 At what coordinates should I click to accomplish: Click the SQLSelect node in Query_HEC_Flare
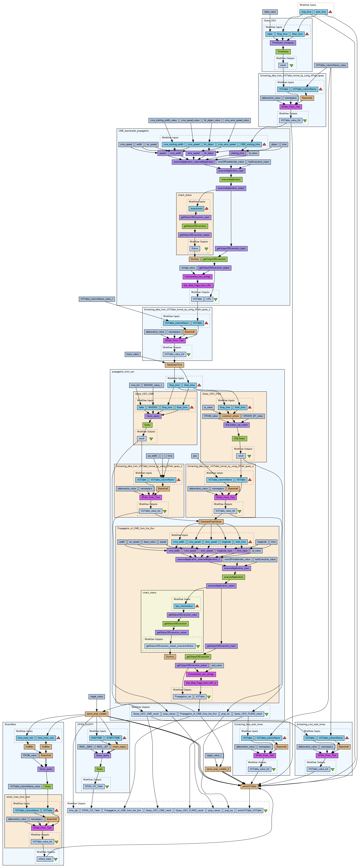point(239,438)
